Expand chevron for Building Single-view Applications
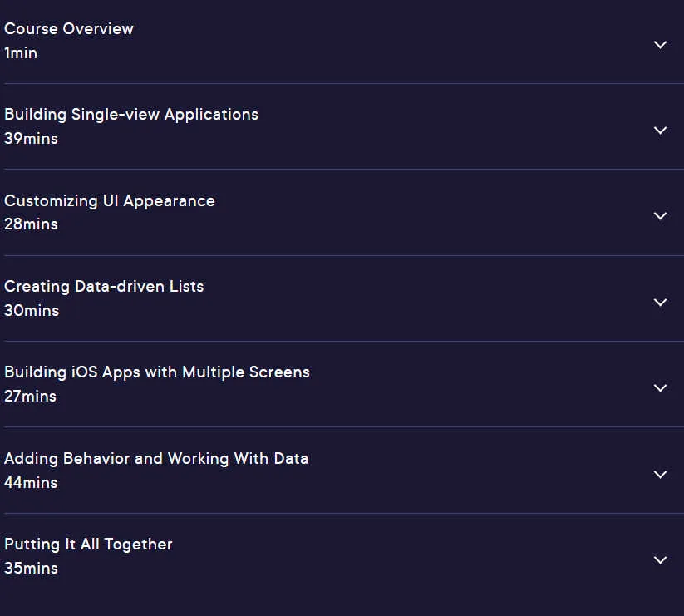The height and width of the screenshot is (616, 684). click(660, 130)
